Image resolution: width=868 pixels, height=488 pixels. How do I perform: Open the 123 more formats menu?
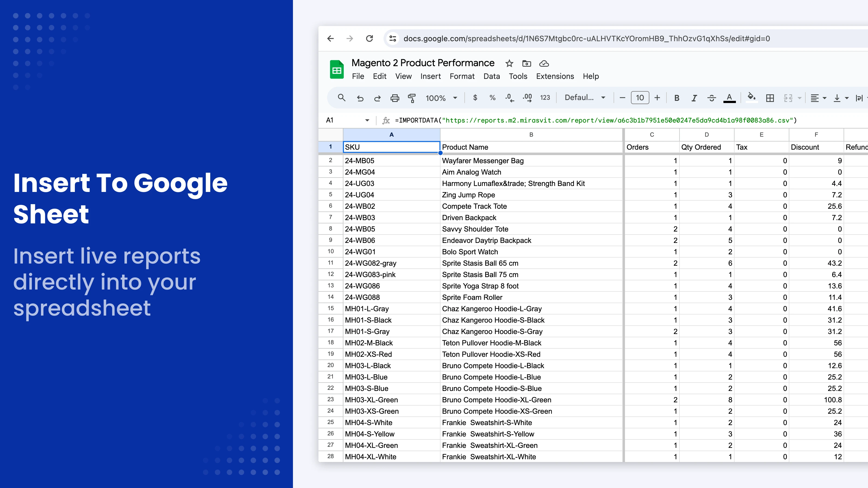(x=545, y=98)
